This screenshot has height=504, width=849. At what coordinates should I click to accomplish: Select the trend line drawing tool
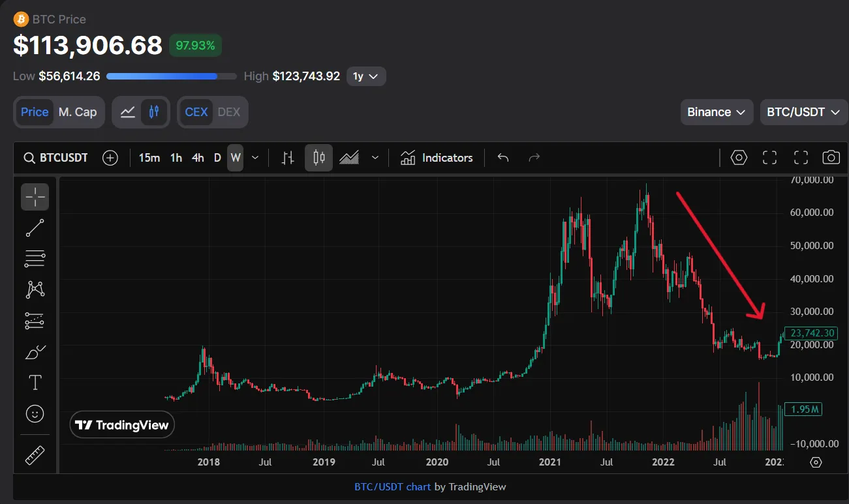pos(35,228)
